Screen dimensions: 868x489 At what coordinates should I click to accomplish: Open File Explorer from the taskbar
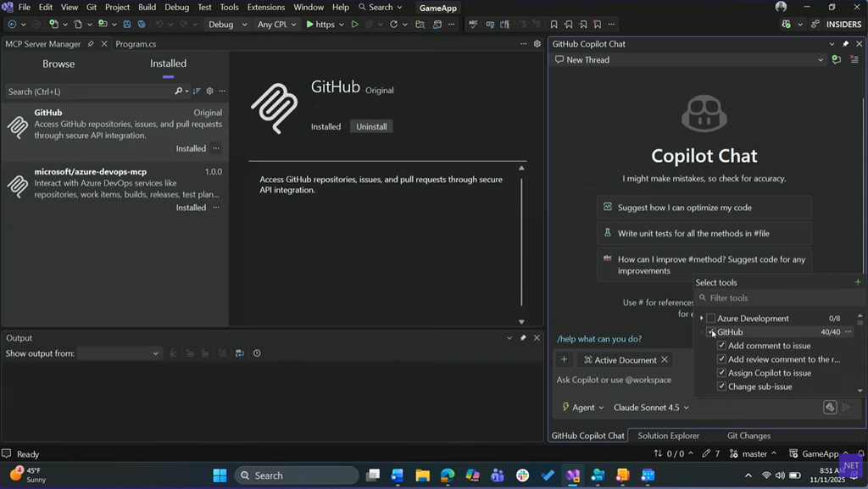pos(422,475)
